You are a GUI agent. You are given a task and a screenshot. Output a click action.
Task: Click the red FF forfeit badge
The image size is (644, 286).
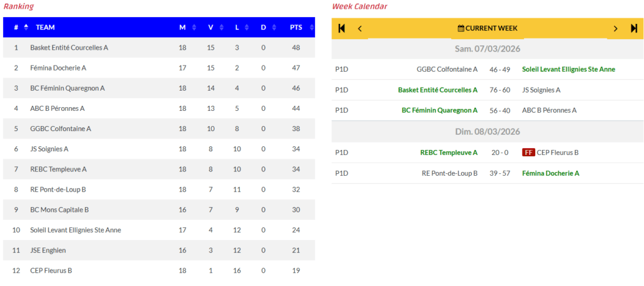point(528,152)
